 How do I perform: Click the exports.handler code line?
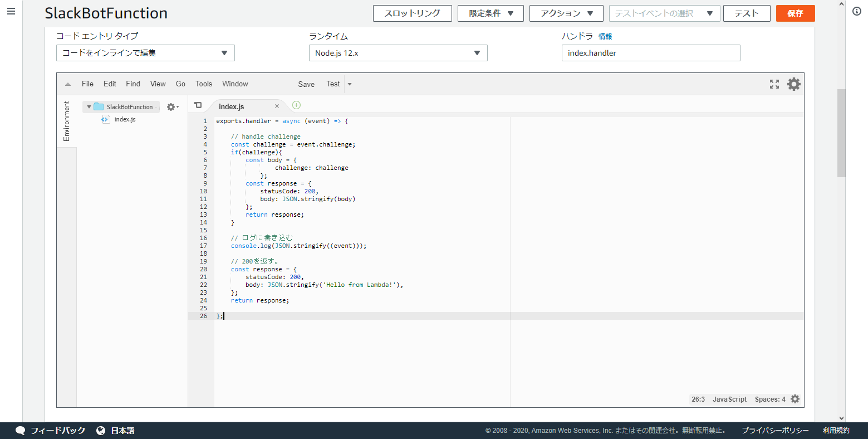[282, 121]
